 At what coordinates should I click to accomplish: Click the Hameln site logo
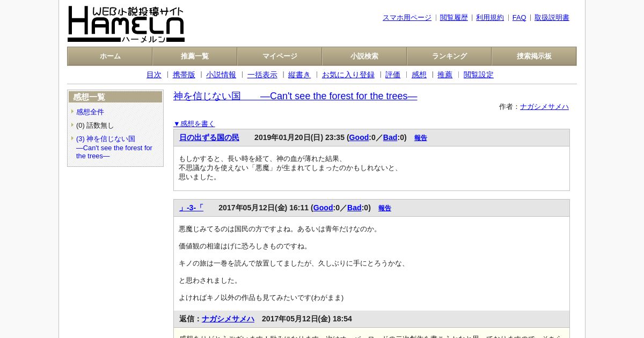(x=126, y=24)
